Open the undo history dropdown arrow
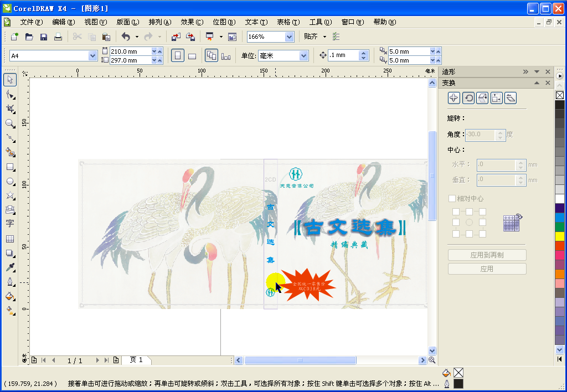The width and height of the screenshot is (567, 392). [137, 37]
